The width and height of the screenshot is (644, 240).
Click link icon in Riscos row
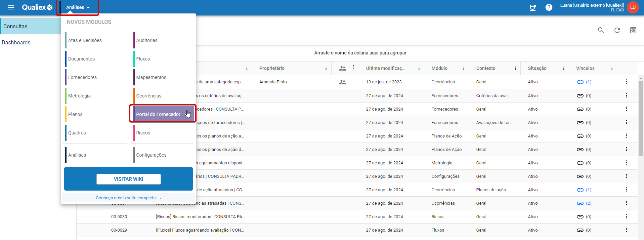pyautogui.click(x=580, y=217)
